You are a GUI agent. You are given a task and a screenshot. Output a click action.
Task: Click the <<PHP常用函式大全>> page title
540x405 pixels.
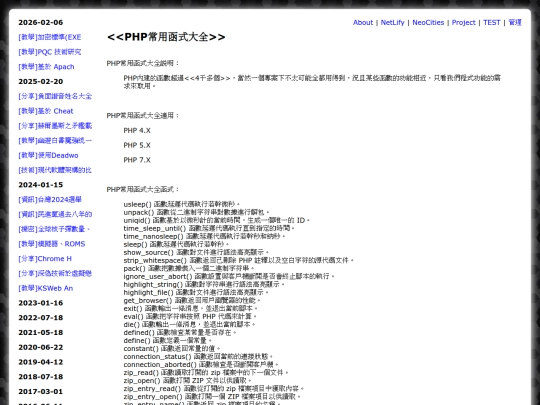point(166,37)
